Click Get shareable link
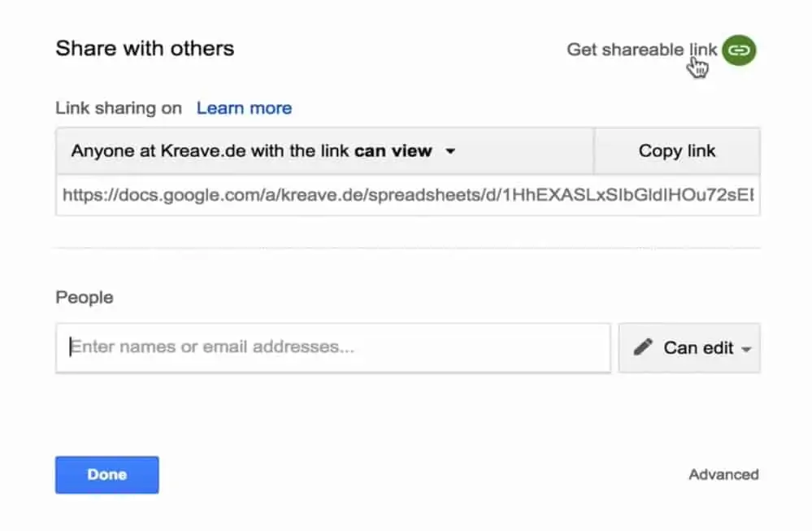Viewport: 812px width, 531px height. (x=641, y=50)
